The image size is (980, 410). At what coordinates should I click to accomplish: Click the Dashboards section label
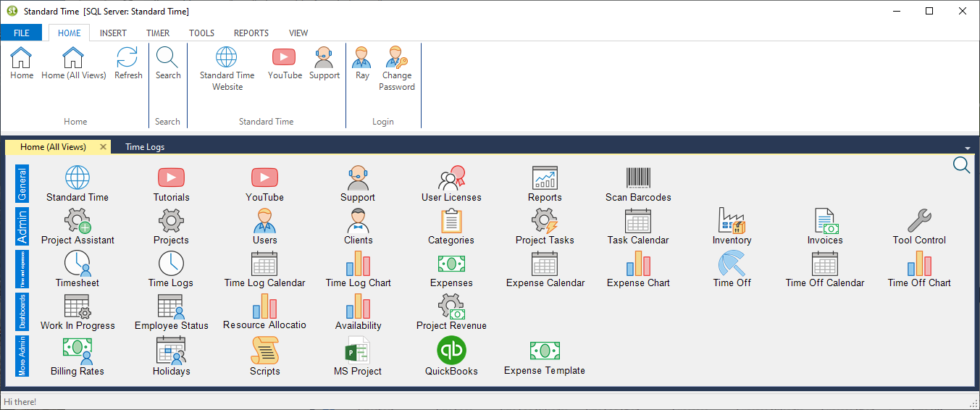pos(22,312)
